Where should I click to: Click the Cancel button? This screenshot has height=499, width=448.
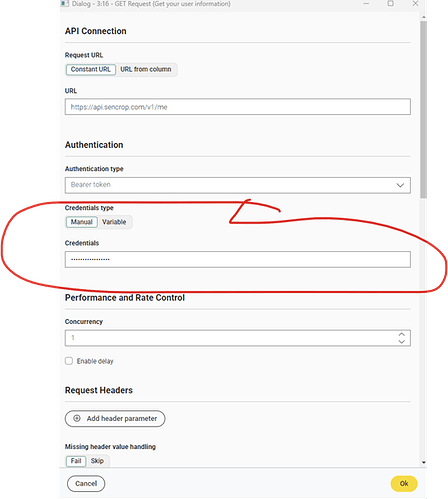coord(86,484)
